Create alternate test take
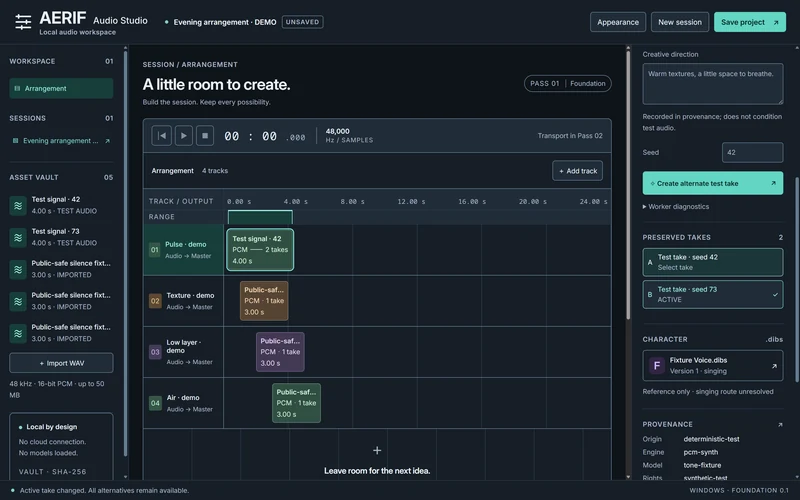Screen dimensions: 800x500 713,183
